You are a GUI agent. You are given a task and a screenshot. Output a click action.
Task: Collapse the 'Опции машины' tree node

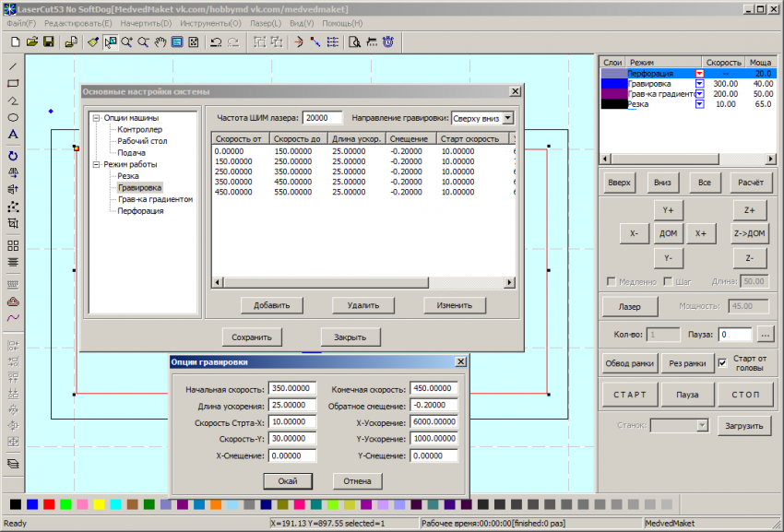pyautogui.click(x=95, y=118)
